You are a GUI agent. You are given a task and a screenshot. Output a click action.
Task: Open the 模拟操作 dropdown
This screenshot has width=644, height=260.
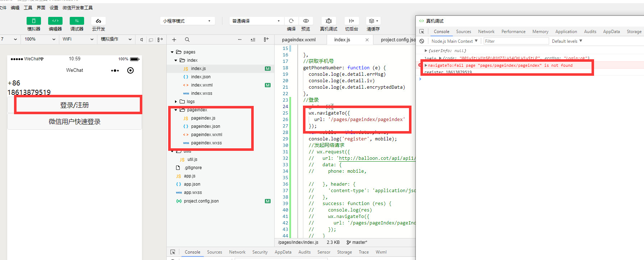[x=116, y=39]
